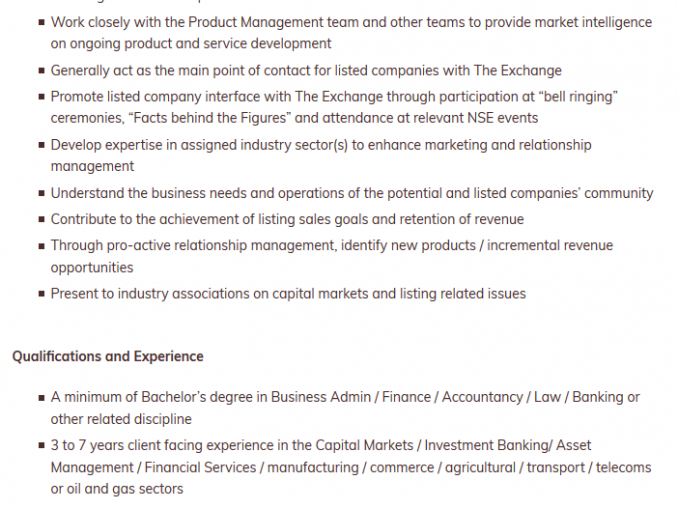Click 'Understand the business needs' bullet
Image resolution: width=678 pixels, height=509 pixels.
pyautogui.click(x=352, y=193)
